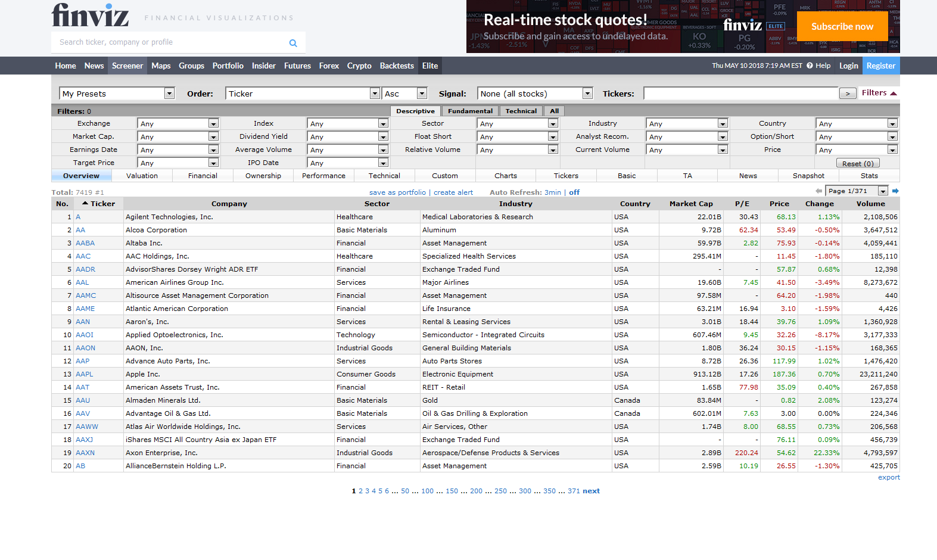
Task: Open the My Presets dropdown
Action: click(x=117, y=94)
